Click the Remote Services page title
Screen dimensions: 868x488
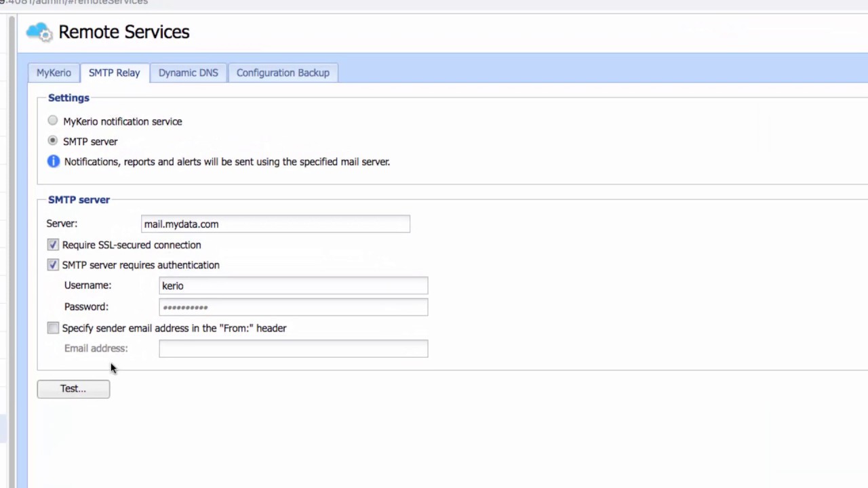click(x=124, y=32)
